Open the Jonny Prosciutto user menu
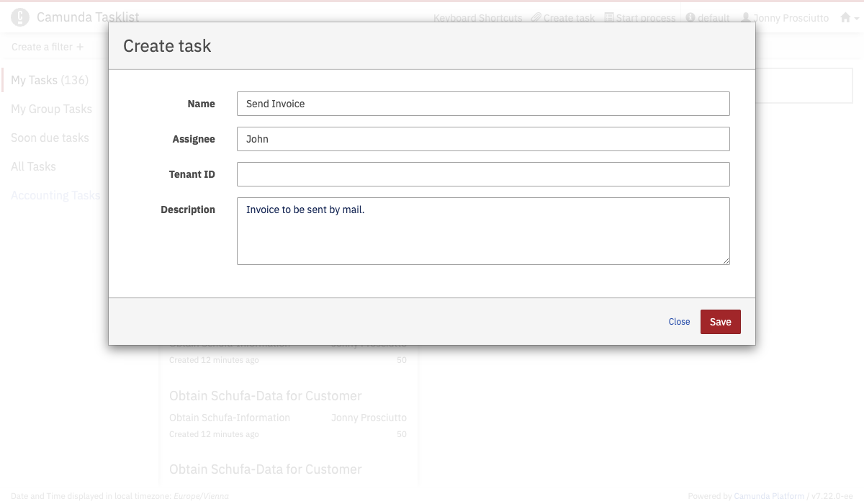This screenshot has width=864, height=504. [785, 18]
